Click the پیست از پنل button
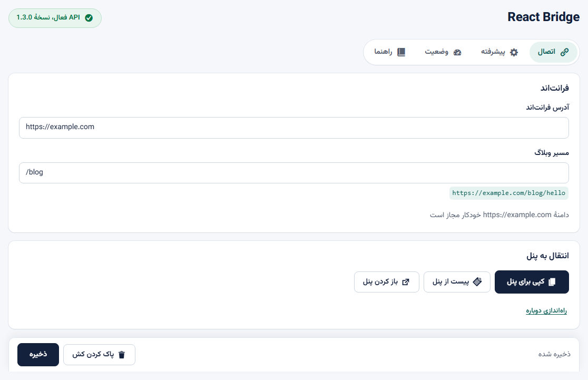The image size is (588, 380). (457, 282)
